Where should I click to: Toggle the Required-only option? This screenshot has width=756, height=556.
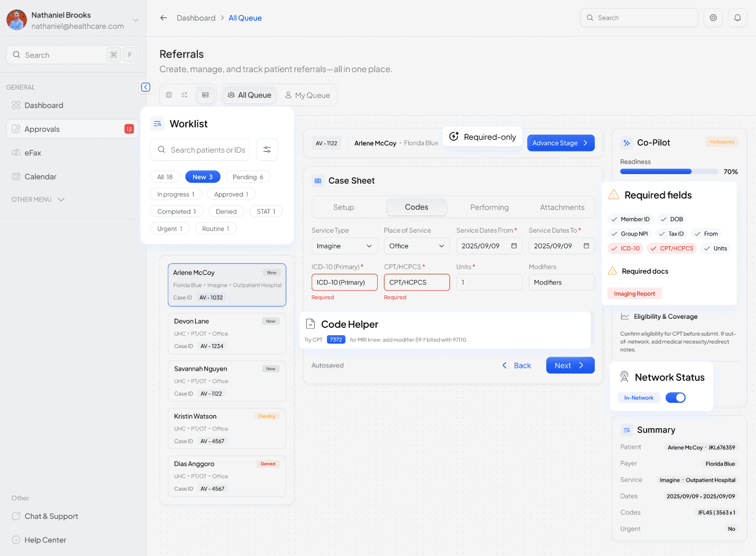483,137
